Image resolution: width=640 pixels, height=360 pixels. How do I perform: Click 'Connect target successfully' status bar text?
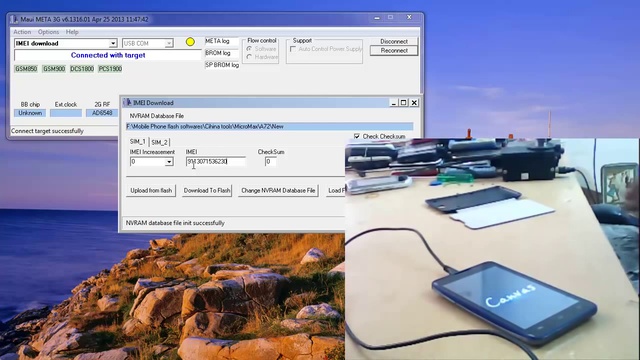point(47,131)
